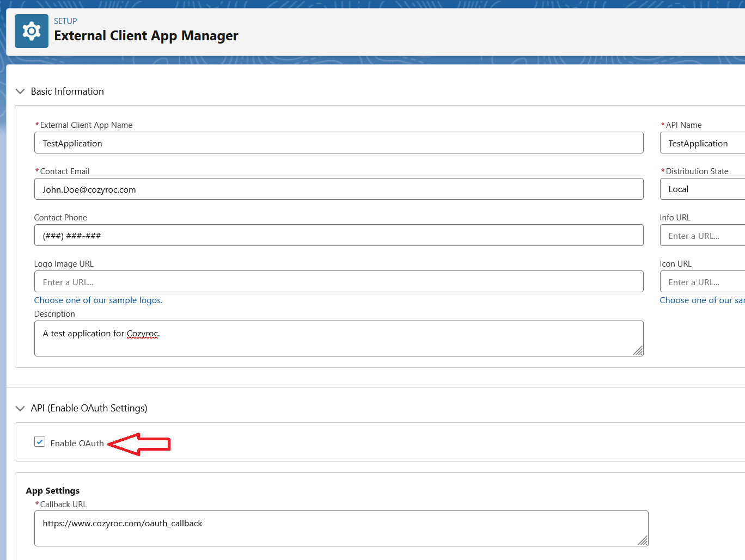This screenshot has height=560, width=745.
Task: Click the External Client App Name field
Action: (338, 143)
